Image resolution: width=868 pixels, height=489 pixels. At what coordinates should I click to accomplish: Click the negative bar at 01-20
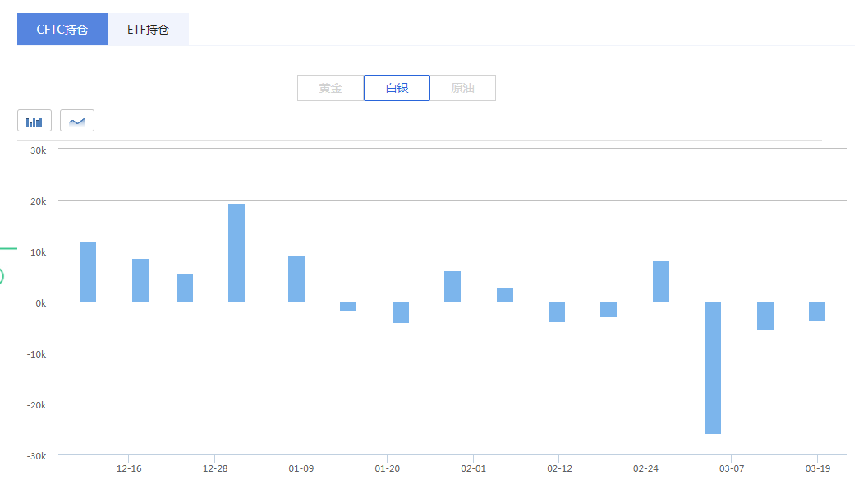click(401, 312)
